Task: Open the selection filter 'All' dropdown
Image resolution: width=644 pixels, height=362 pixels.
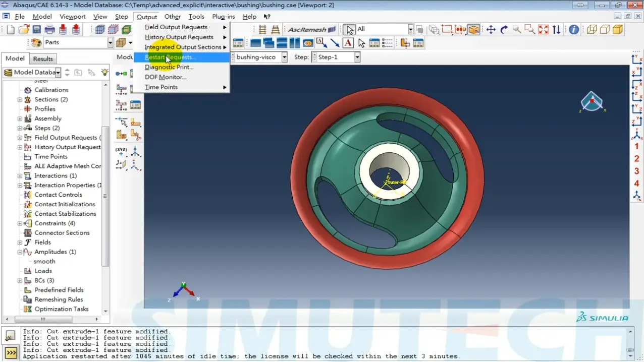Action: point(411,29)
